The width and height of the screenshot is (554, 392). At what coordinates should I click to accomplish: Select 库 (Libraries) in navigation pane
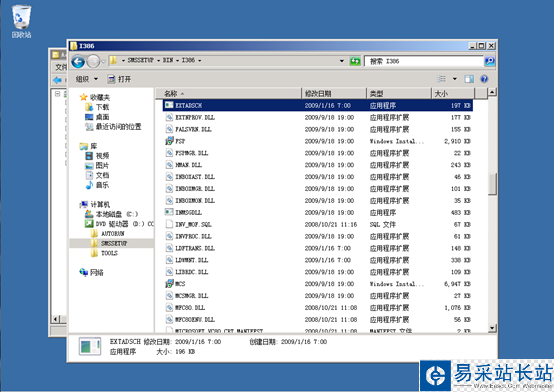coord(94,146)
